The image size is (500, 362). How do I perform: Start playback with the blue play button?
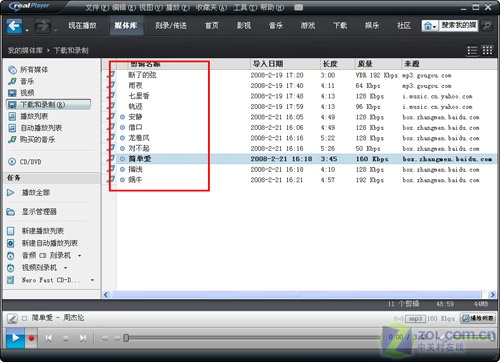click(15, 338)
